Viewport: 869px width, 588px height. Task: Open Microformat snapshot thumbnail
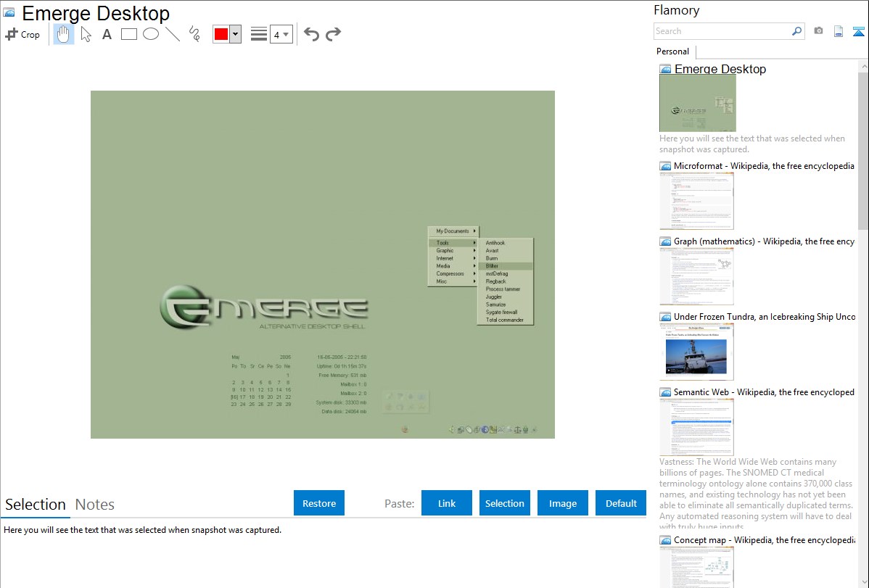pyautogui.click(x=696, y=201)
